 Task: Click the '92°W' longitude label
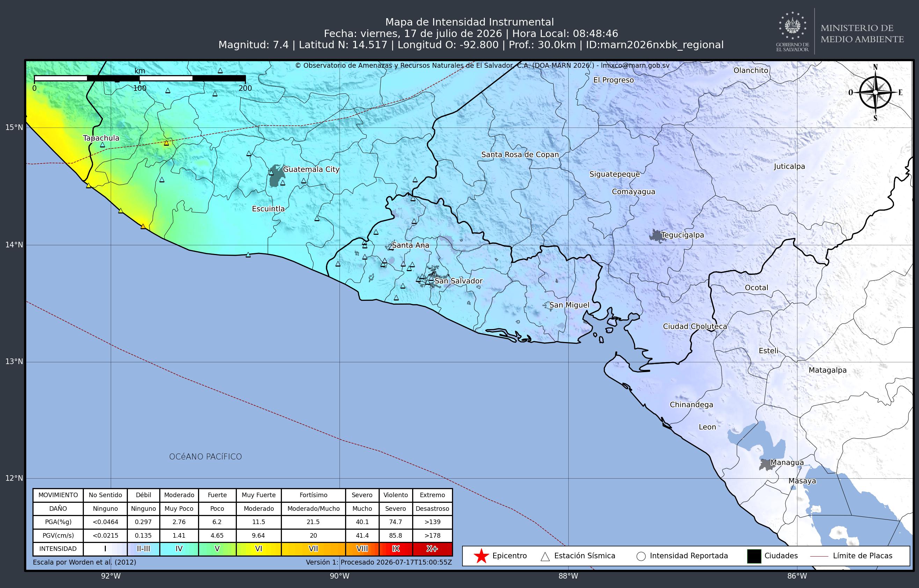tap(111, 576)
